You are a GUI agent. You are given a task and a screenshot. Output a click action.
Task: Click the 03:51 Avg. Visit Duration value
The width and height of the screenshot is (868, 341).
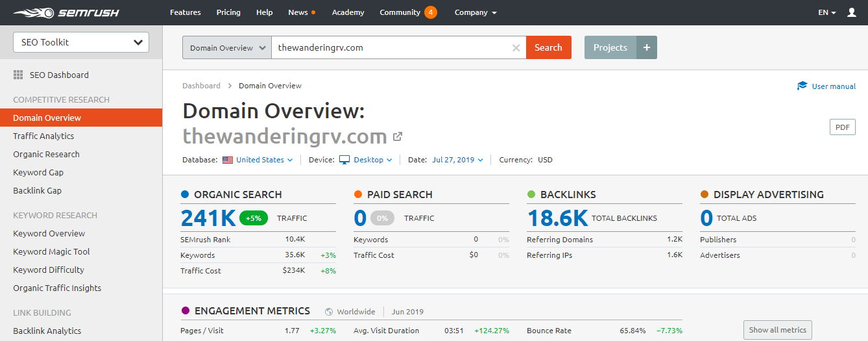point(454,331)
